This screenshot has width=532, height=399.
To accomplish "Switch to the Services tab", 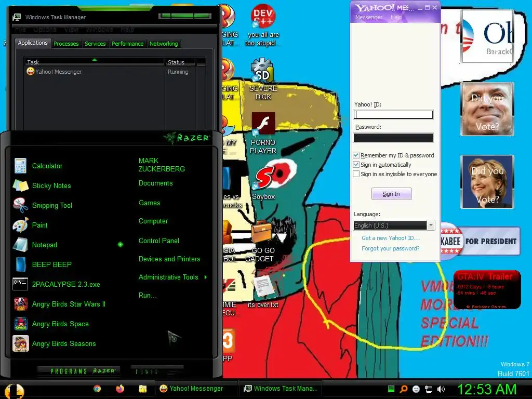I will pos(96,44).
